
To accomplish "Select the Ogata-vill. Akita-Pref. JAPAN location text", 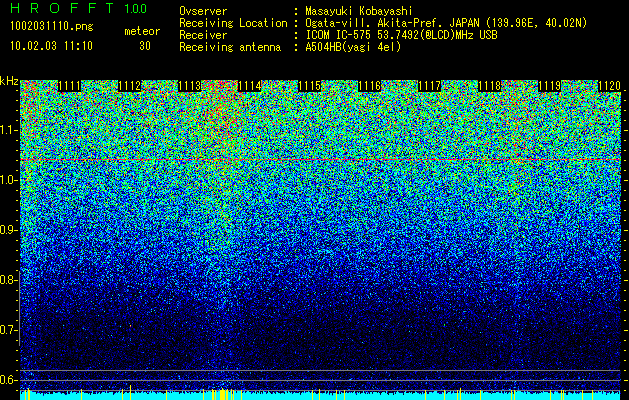I will coord(446,23).
